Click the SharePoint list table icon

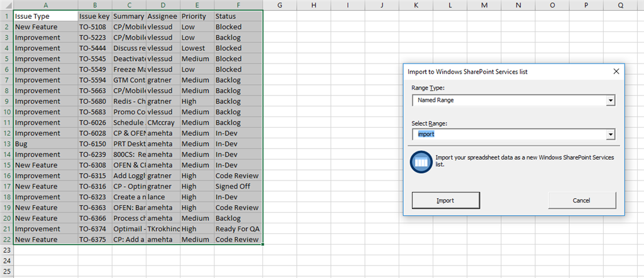pos(421,162)
